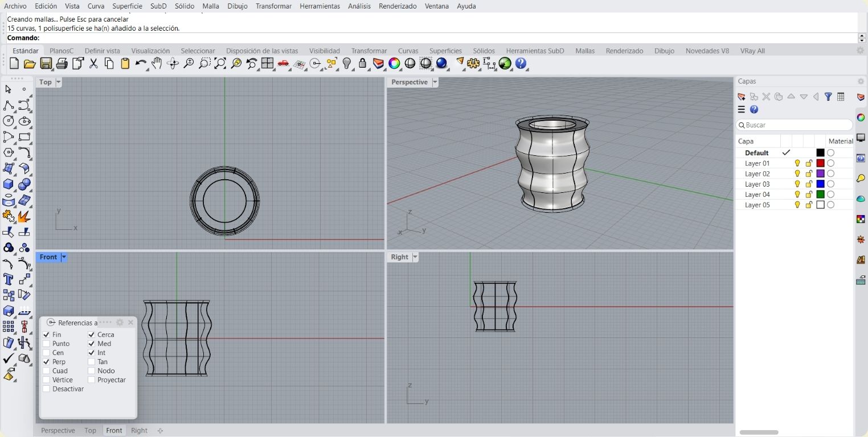The height and width of the screenshot is (437, 868).
Task: Click the filter funnel icon in Capas panel
Action: 828,97
